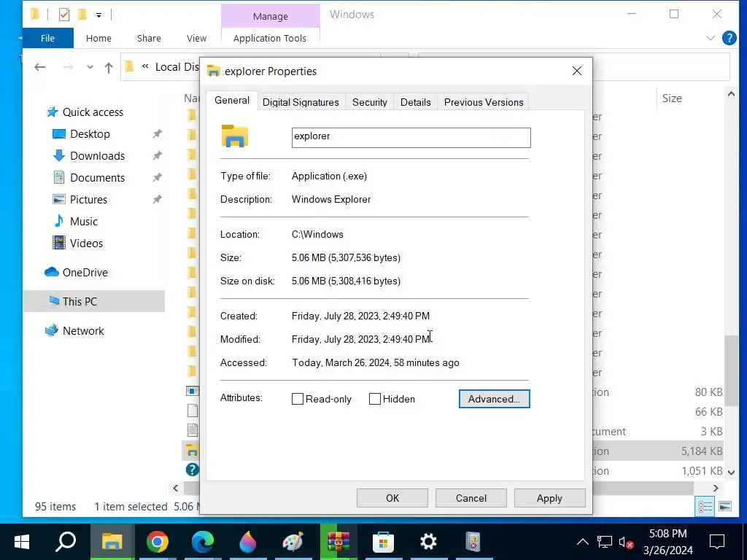Confirm with the OK button
The height and width of the screenshot is (560, 747).
[392, 498]
